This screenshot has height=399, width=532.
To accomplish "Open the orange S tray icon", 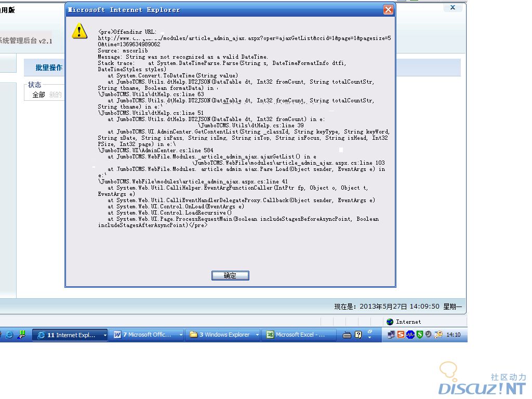I will pyautogui.click(x=401, y=335).
